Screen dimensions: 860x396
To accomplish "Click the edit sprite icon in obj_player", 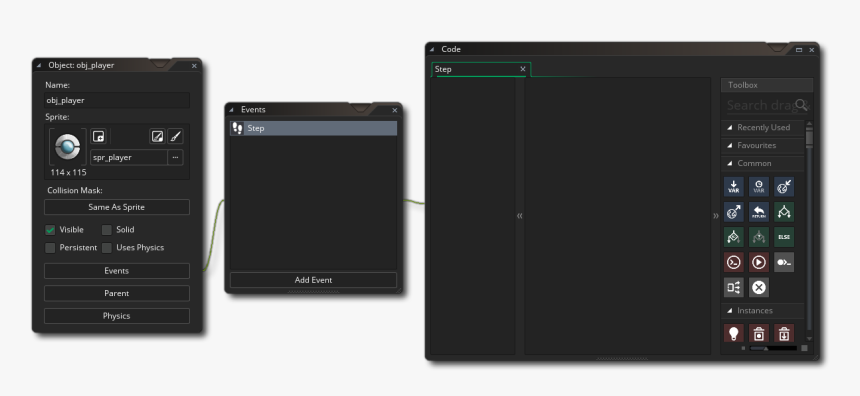I will click(157, 136).
